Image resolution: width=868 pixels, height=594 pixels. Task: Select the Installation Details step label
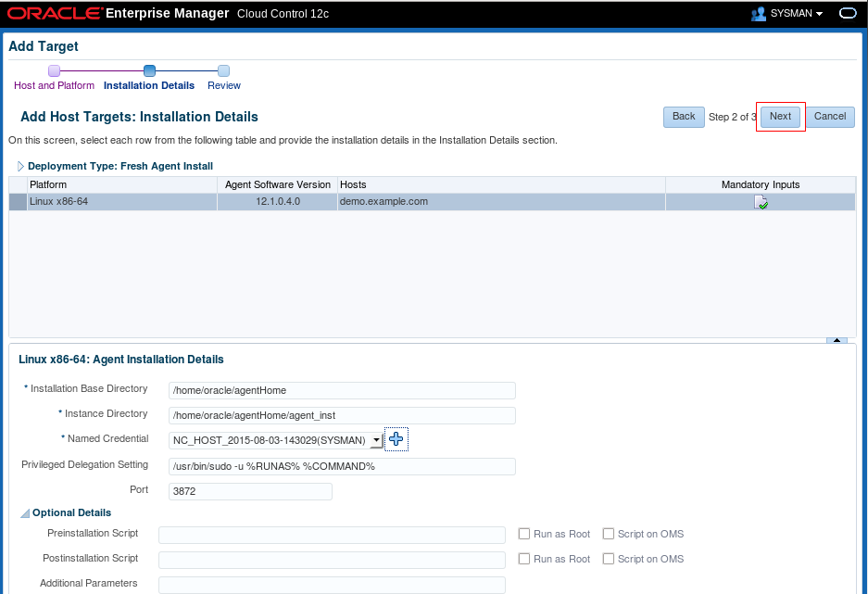(149, 85)
